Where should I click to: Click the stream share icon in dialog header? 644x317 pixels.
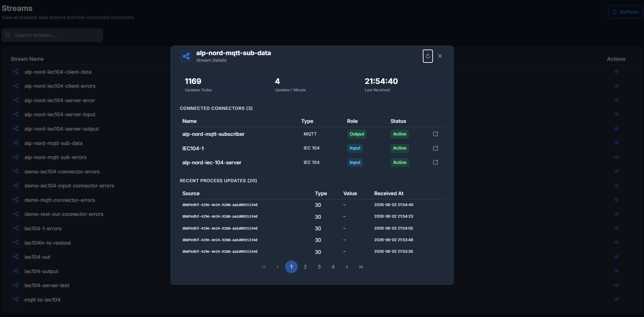point(186,56)
